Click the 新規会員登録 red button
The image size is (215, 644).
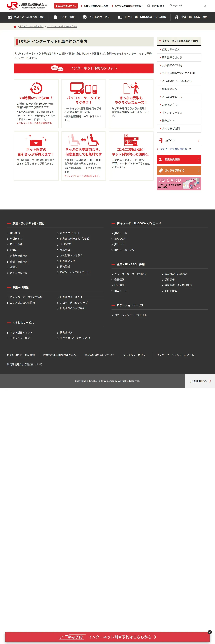pyautogui.click(x=179, y=159)
